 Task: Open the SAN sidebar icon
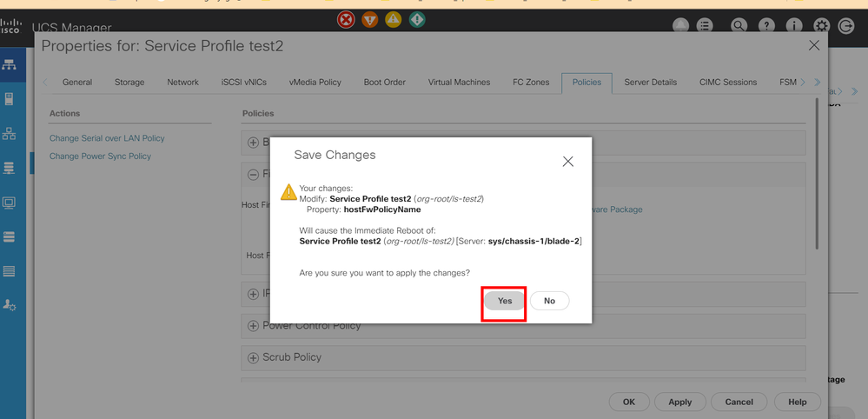10,168
